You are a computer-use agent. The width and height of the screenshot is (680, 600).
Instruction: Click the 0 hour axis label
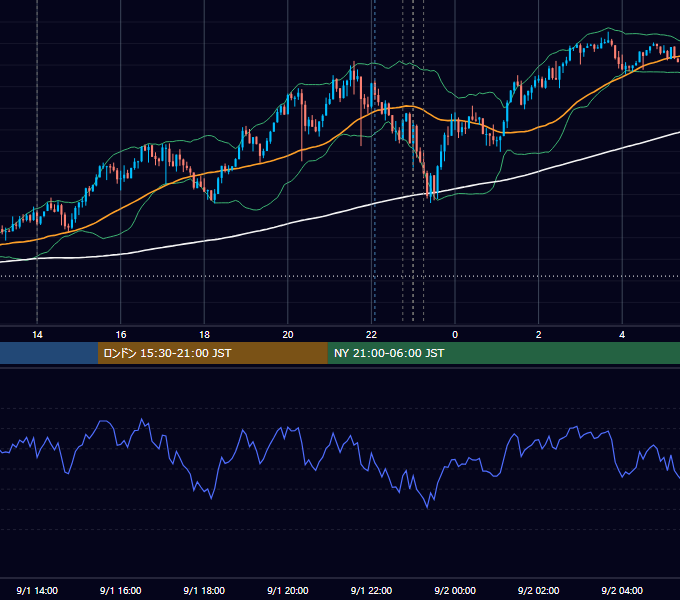455,335
